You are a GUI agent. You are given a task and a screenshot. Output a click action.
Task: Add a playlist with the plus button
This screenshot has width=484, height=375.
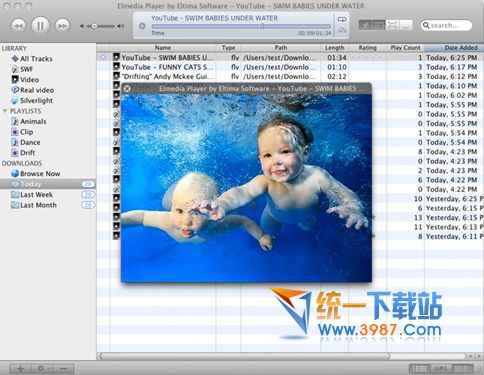click(21, 368)
